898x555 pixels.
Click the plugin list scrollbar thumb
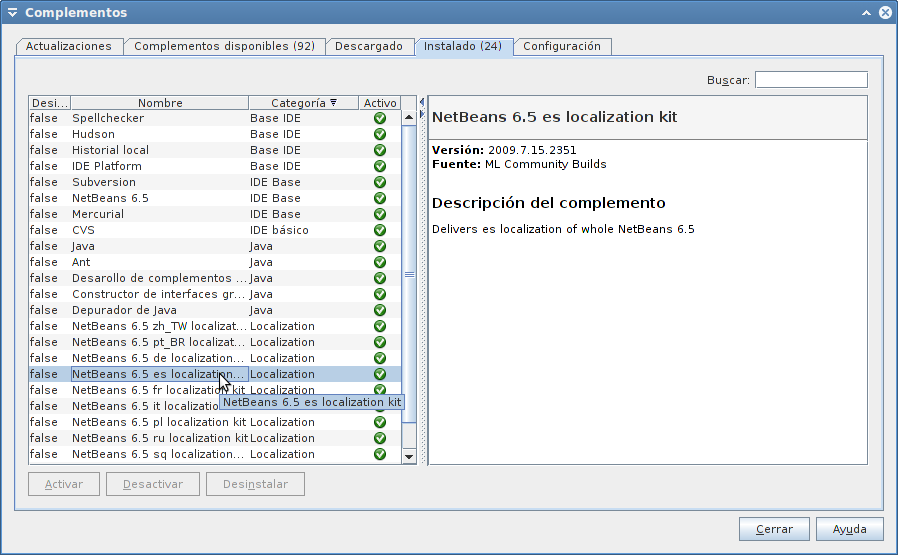coord(409,274)
